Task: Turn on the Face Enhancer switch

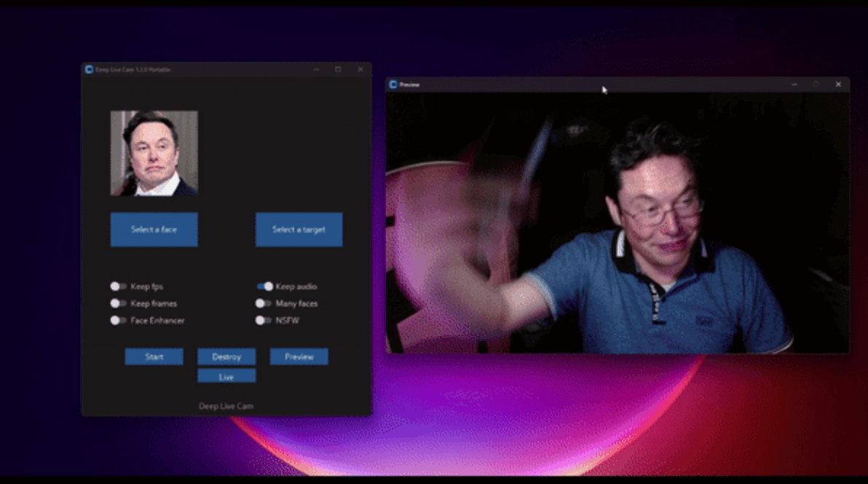Action: pos(118,321)
